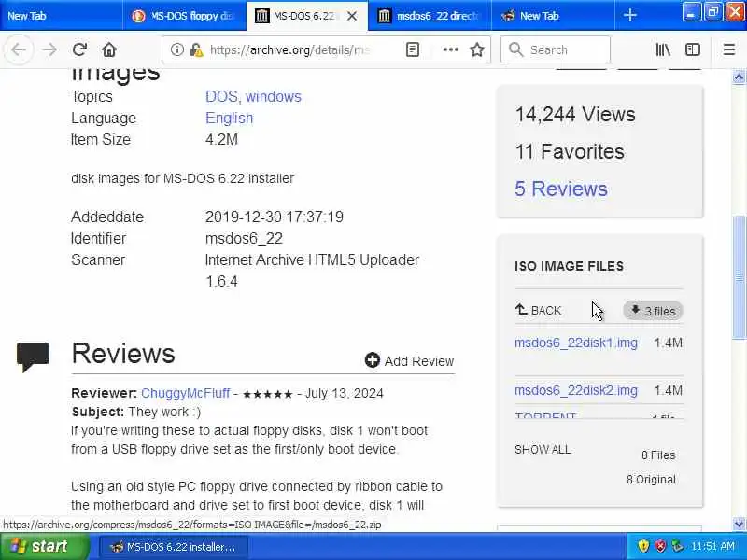Click the page vertical scrollbar thumb
The height and width of the screenshot is (560, 747).
739,278
